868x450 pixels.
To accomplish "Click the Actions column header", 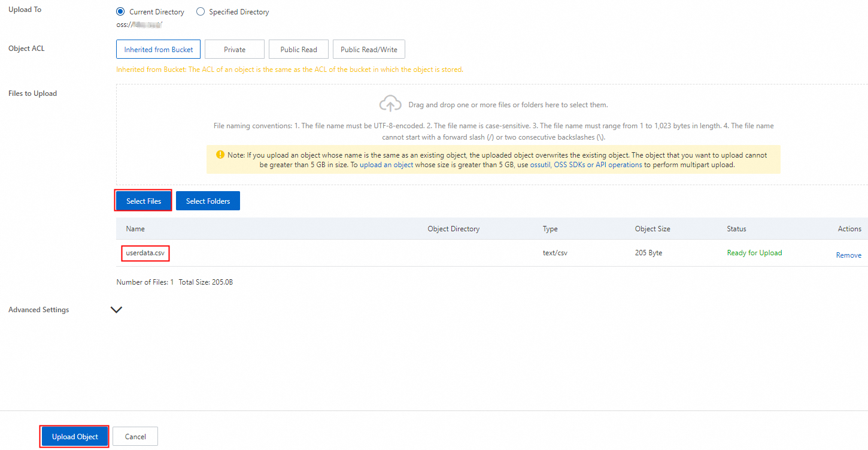I will point(849,229).
